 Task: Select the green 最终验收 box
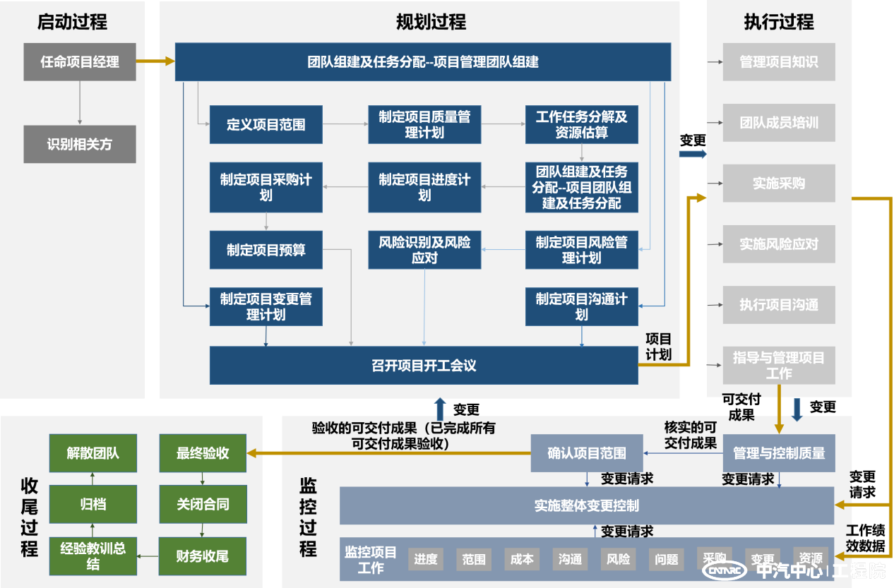point(203,453)
